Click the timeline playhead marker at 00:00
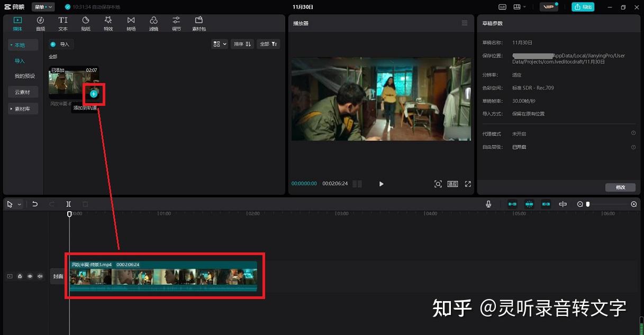The height and width of the screenshot is (335, 644). (69, 214)
